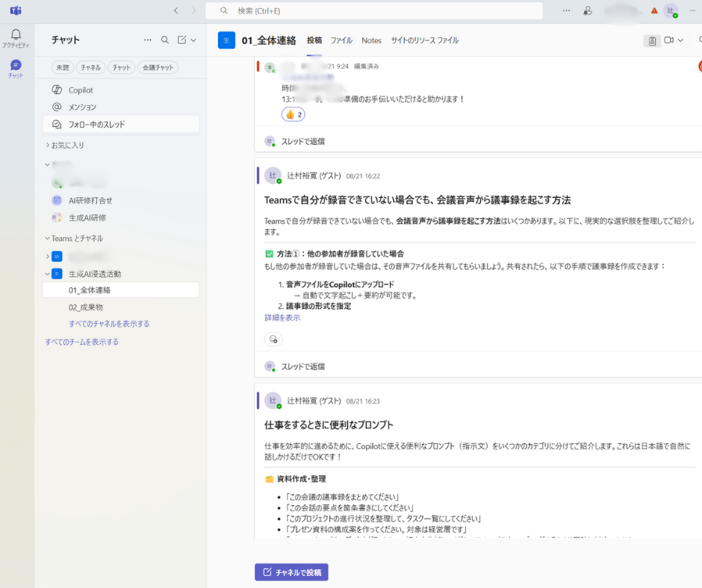Open the channel info card icon in header
Screen dimensions: 702x588
(x=652, y=41)
